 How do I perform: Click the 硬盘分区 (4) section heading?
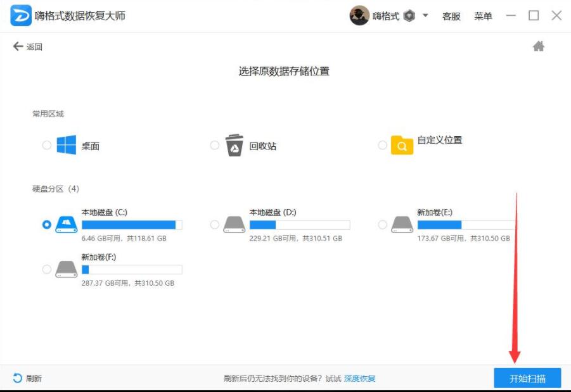click(56, 189)
